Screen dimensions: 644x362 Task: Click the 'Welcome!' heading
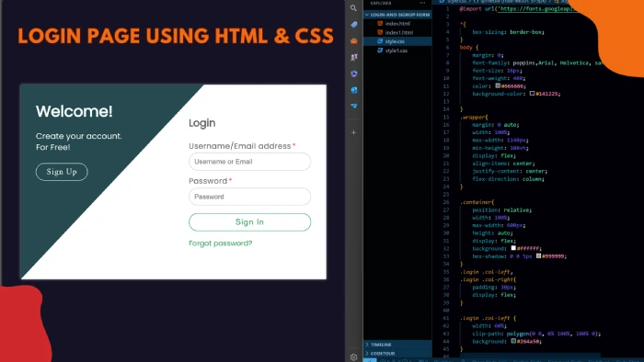tap(74, 111)
